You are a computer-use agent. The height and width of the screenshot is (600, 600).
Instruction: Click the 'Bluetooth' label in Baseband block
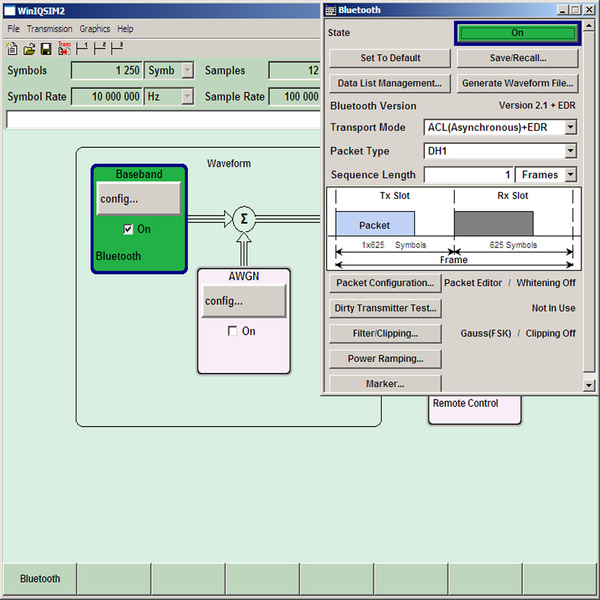click(118, 256)
